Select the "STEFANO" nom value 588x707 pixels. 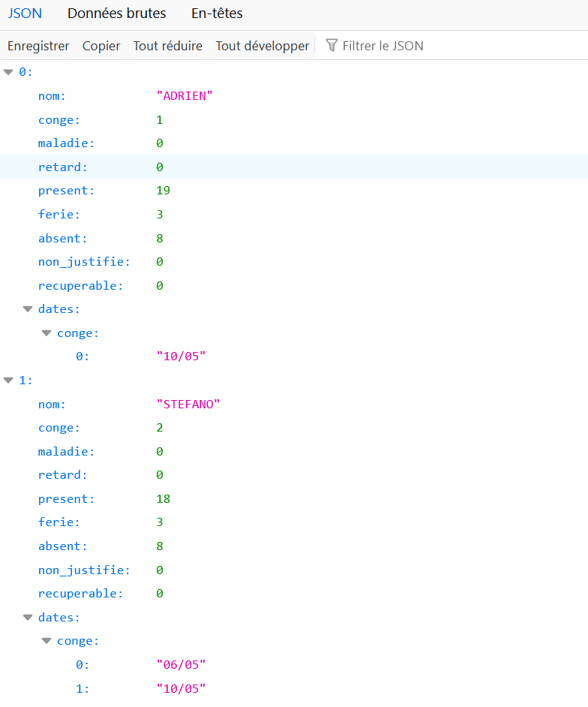tap(187, 405)
